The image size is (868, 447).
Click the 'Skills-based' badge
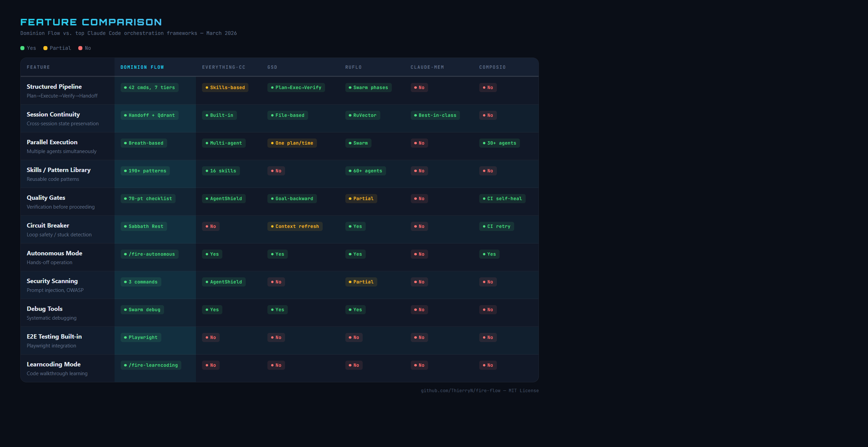(x=225, y=88)
